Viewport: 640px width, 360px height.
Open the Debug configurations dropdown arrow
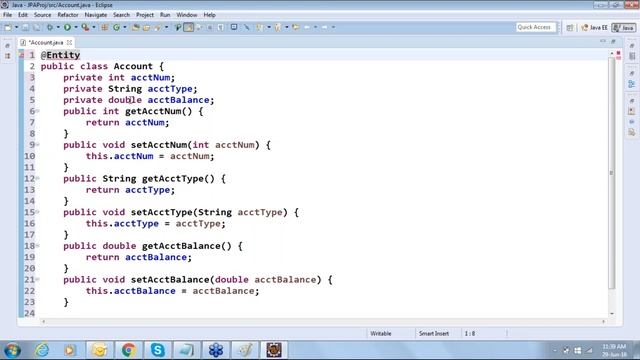pos(58,27)
